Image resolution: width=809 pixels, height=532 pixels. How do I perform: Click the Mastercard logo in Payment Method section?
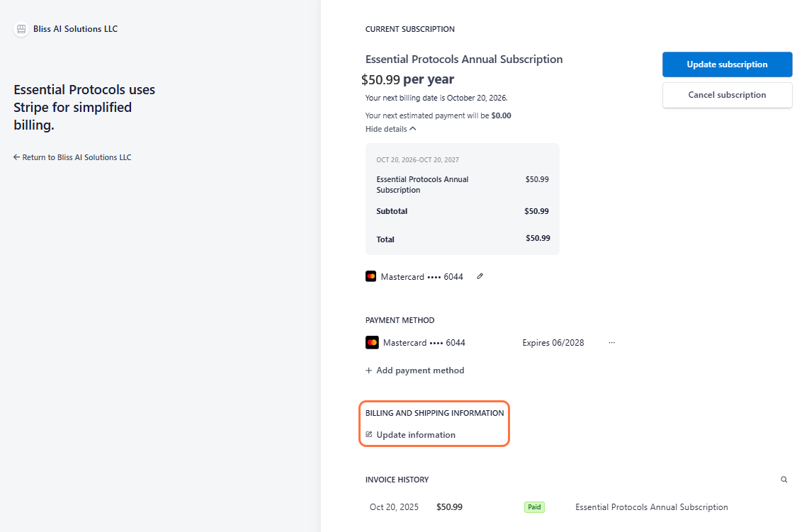click(372, 342)
